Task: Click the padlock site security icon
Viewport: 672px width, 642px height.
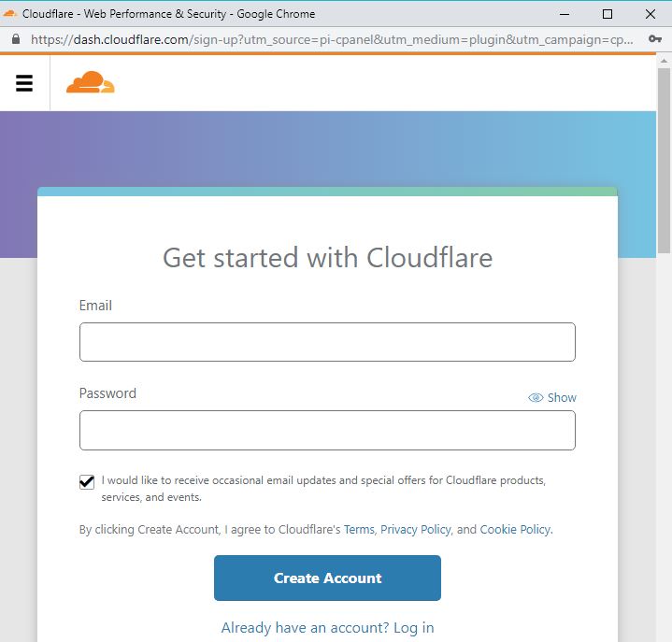Action: (x=16, y=39)
